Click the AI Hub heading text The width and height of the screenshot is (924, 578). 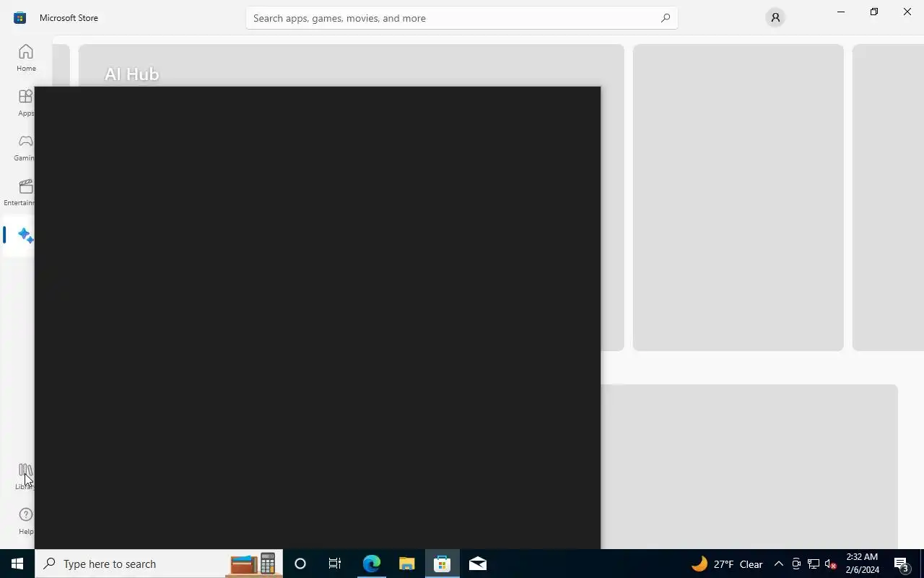131,74
